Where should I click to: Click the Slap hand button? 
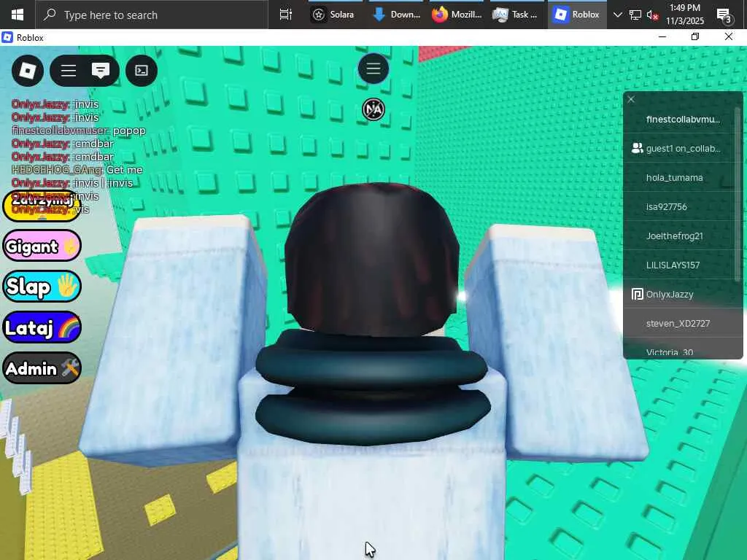[42, 287]
